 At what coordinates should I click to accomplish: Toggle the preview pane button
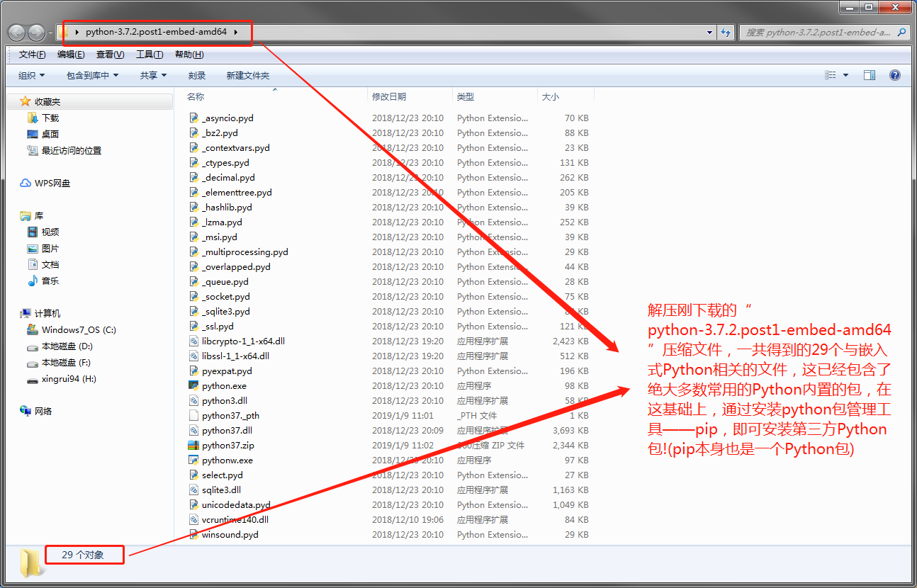[870, 74]
